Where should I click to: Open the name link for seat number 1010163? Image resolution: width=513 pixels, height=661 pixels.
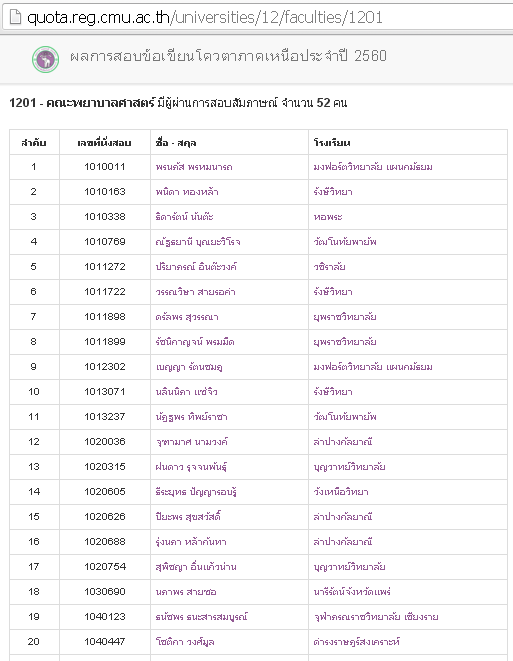tap(187, 192)
